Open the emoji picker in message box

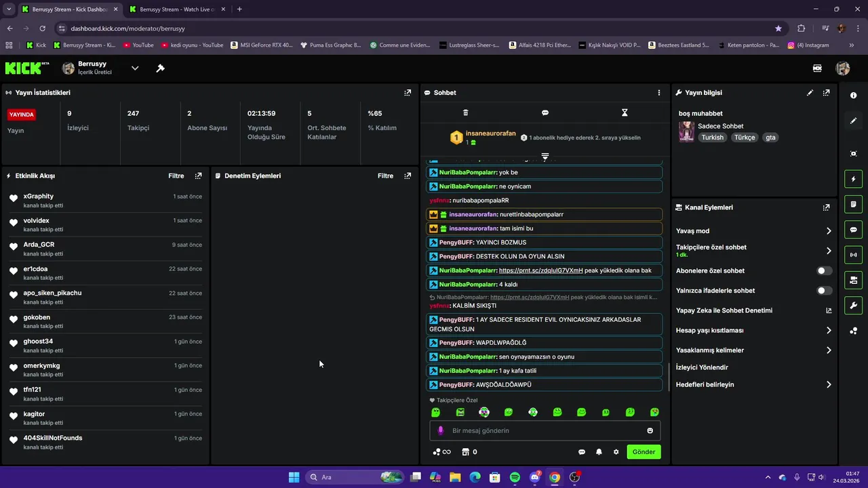[650, 430]
